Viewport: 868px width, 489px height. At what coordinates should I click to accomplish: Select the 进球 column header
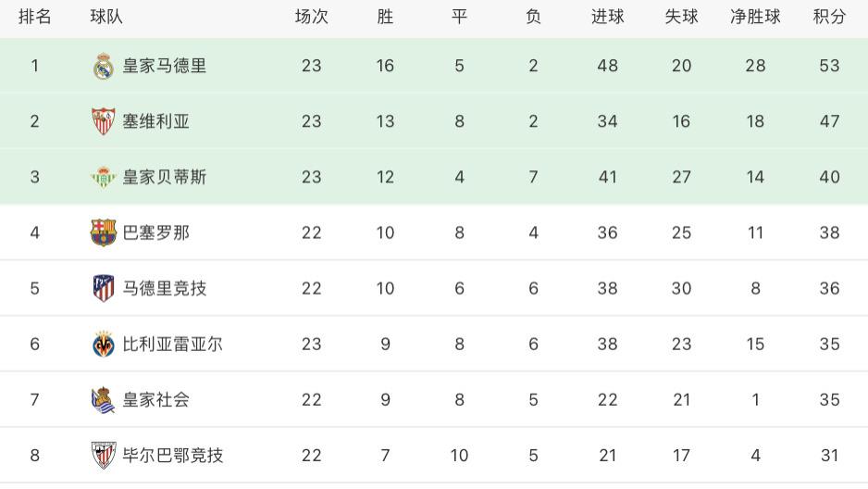(607, 17)
